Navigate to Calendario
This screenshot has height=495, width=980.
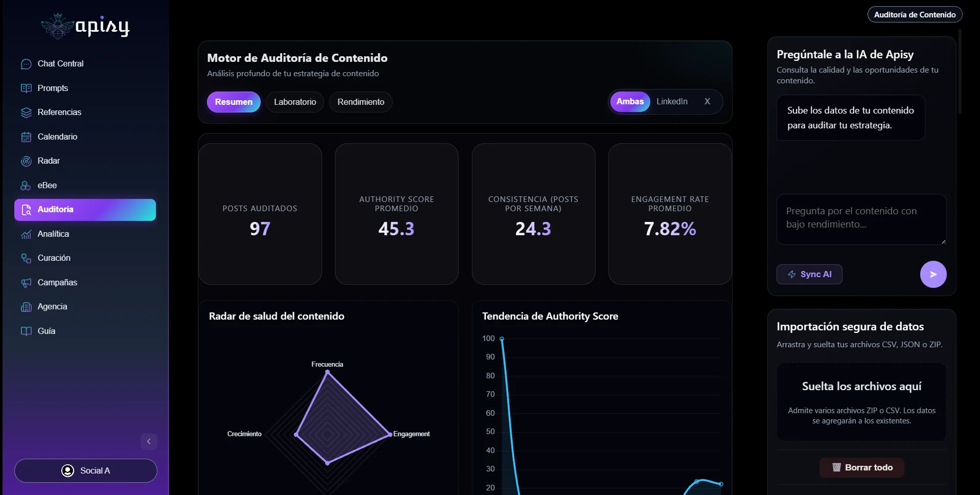(x=85, y=137)
